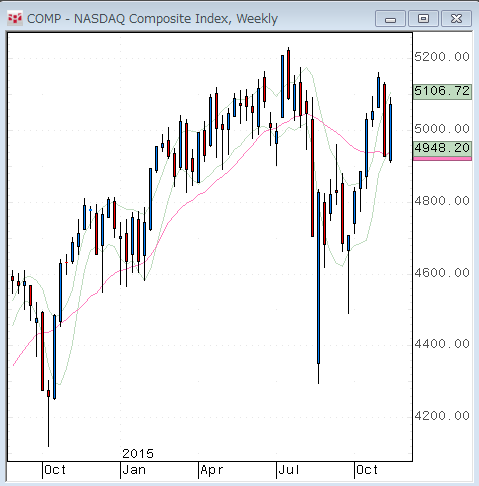Click the chart window's red application icon
This screenshot has width=479, height=486.
15,18
